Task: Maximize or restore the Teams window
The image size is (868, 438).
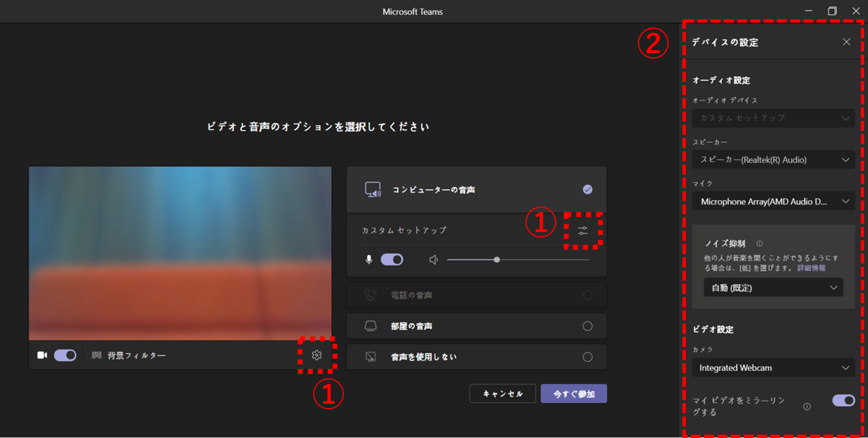Action: click(832, 11)
